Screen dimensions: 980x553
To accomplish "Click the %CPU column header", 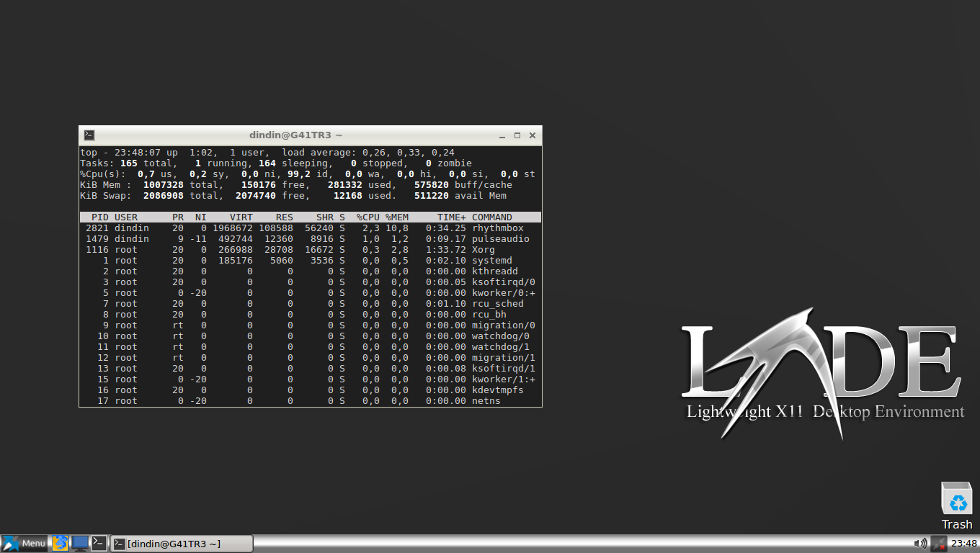I will point(368,217).
